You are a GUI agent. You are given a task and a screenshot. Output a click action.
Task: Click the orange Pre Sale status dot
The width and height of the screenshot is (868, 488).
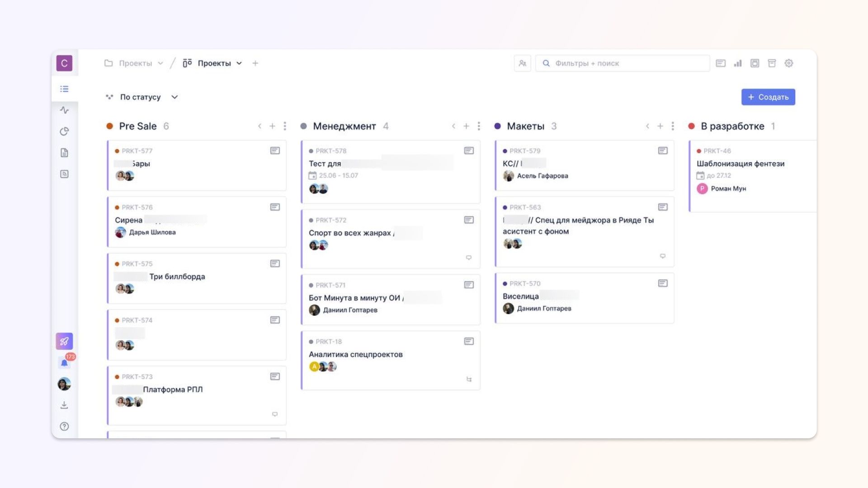pos(109,126)
